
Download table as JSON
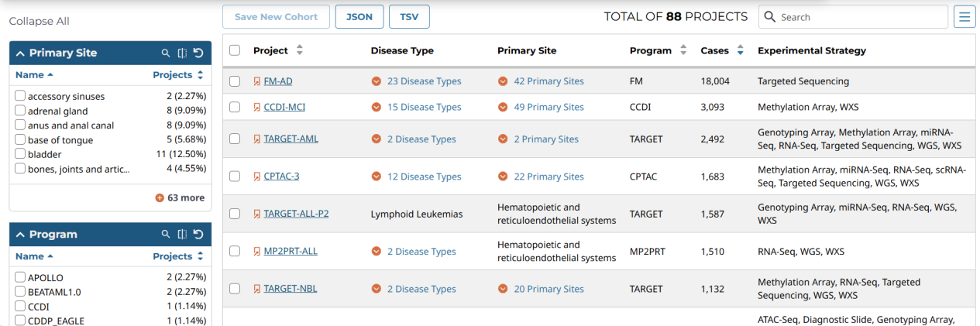[x=359, y=17]
